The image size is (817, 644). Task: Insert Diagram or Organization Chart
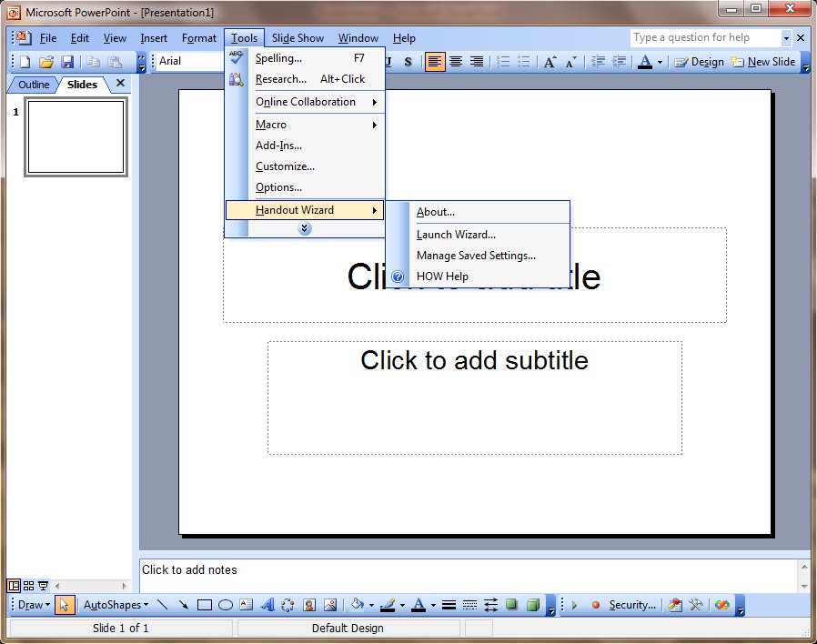coord(287,604)
